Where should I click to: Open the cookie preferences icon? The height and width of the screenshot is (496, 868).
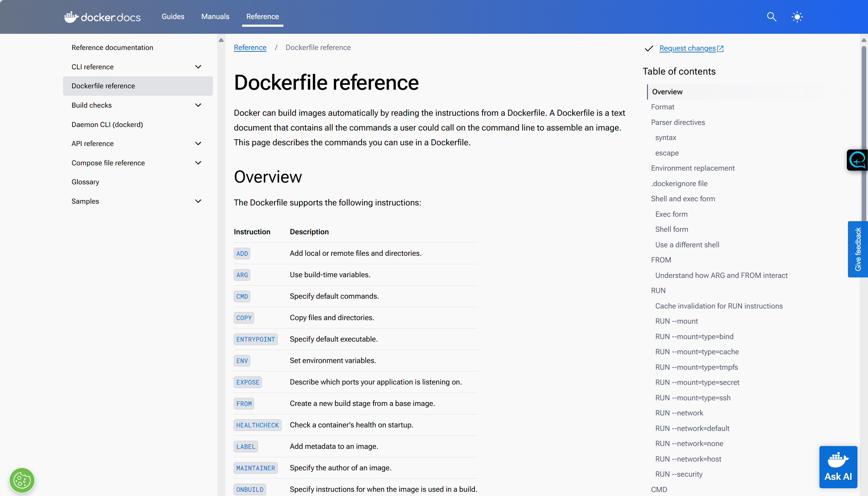[x=22, y=480]
